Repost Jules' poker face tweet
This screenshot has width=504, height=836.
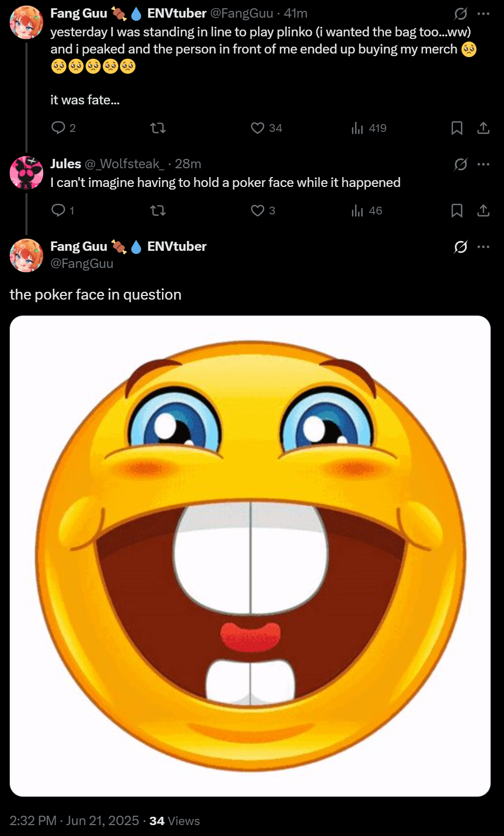(x=158, y=210)
